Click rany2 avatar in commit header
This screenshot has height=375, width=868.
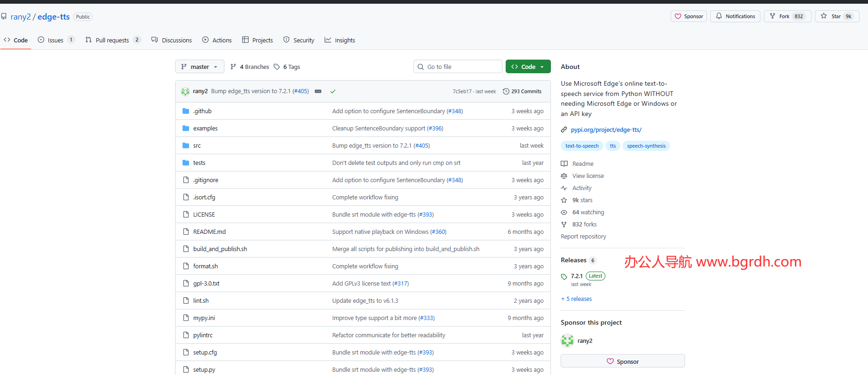185,91
